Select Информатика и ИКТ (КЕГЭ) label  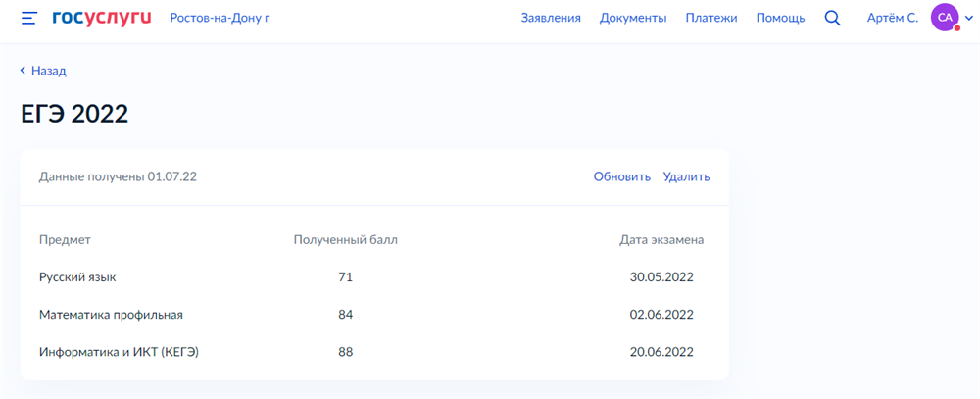point(119,352)
